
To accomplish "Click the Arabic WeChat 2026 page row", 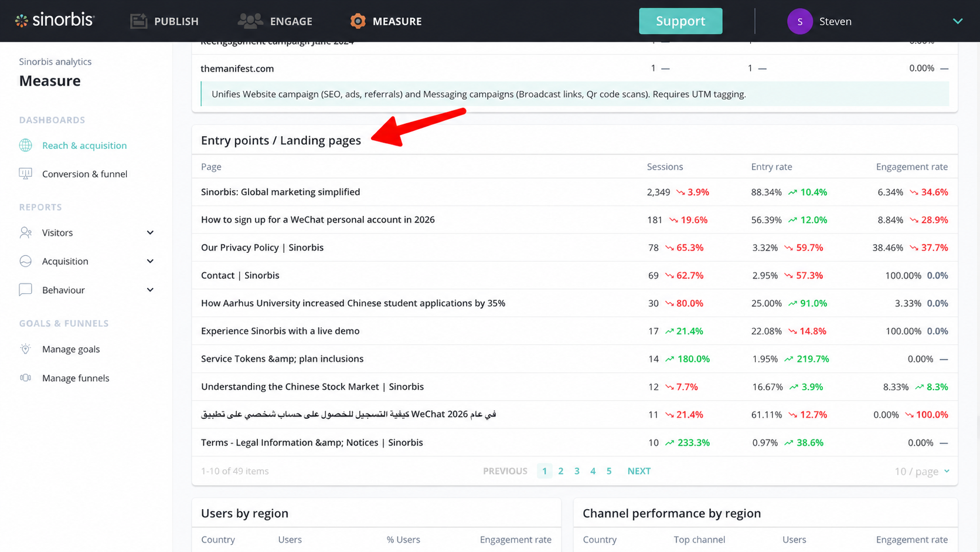I will point(574,415).
